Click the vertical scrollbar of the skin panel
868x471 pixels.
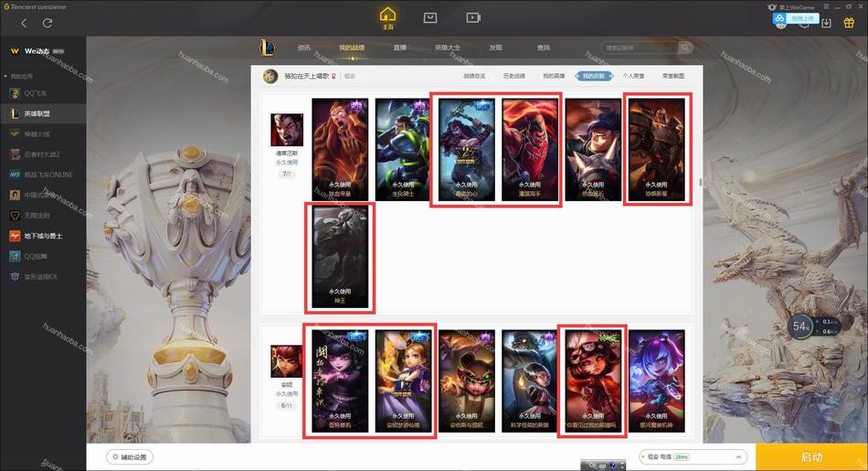tap(700, 182)
